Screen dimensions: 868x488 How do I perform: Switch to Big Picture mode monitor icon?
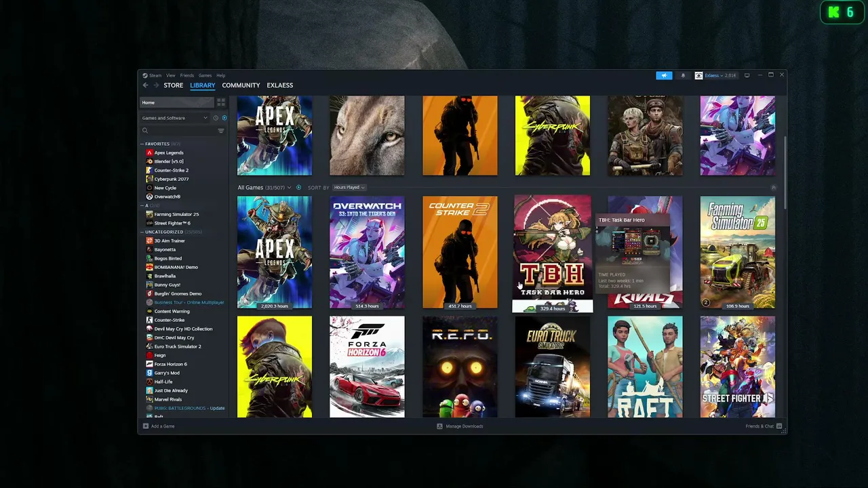coord(747,75)
